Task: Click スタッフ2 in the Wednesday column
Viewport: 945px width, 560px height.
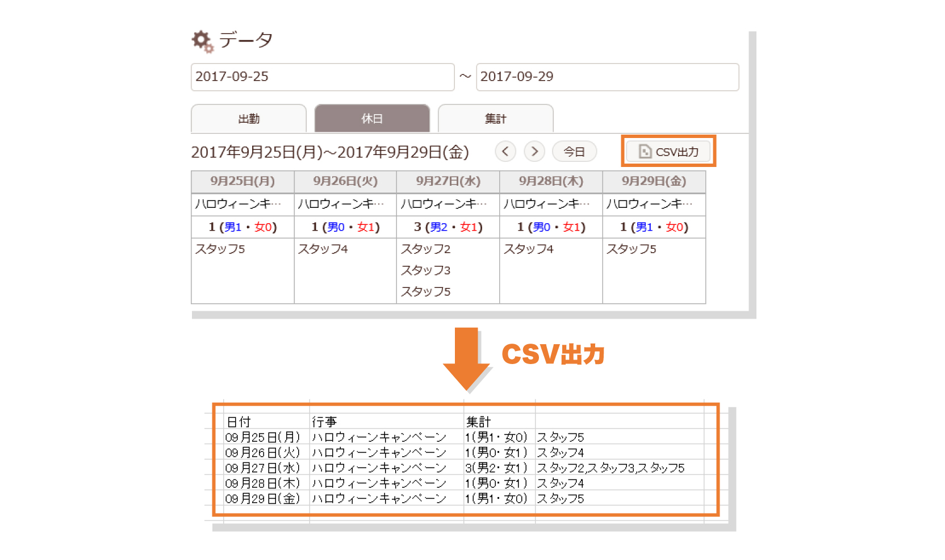Action: [425, 249]
